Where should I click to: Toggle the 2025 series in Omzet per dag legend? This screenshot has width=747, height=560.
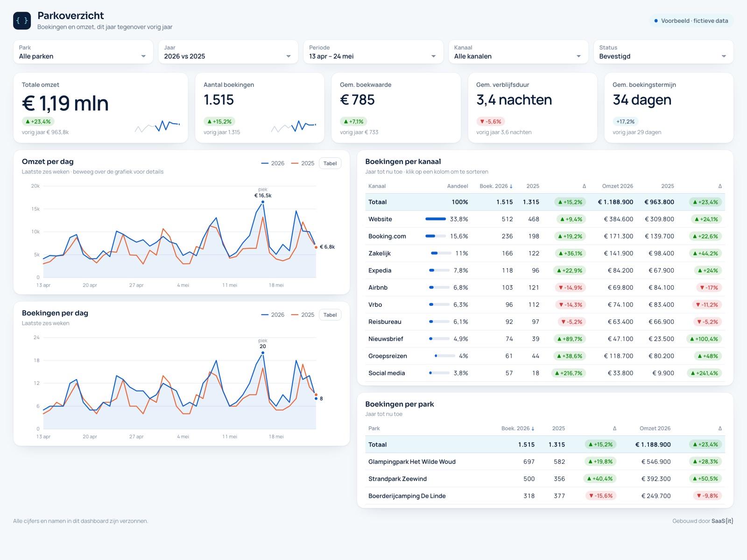point(303,163)
